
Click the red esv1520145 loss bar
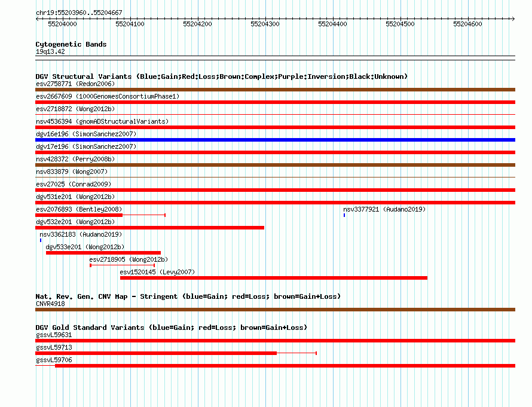[273, 278]
